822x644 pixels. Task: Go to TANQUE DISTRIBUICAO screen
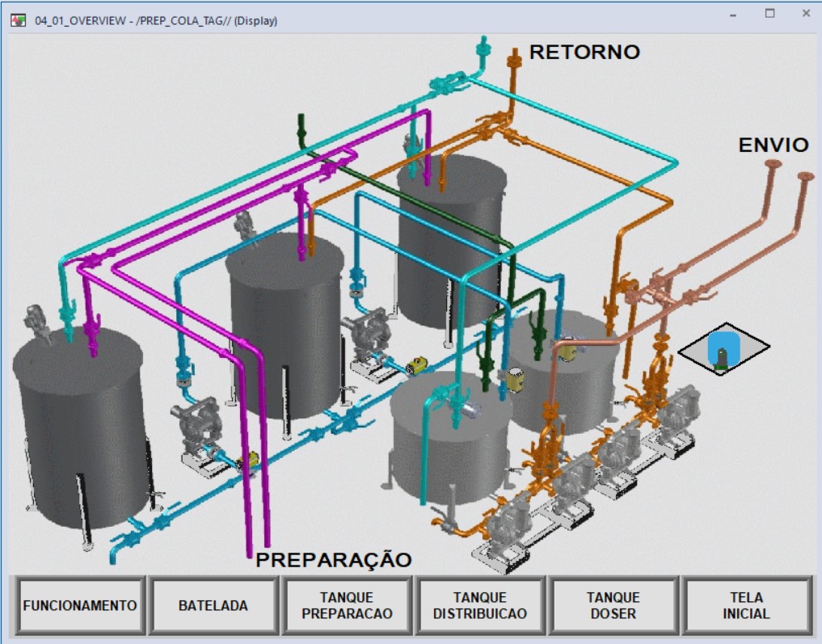pyautogui.click(x=480, y=605)
